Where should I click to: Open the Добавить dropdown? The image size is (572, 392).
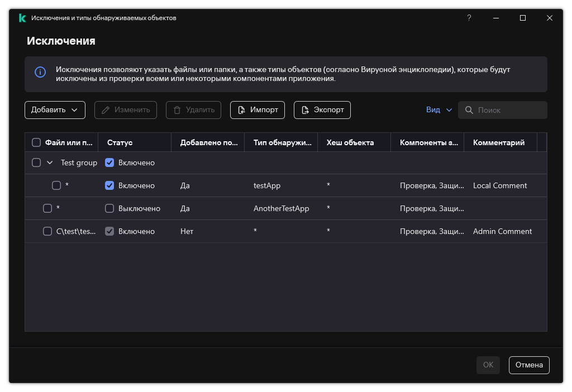(55, 110)
